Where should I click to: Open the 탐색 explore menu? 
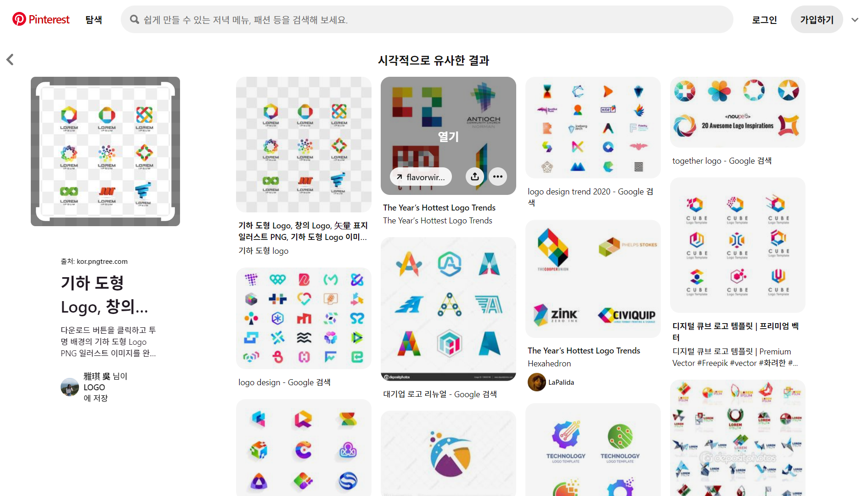[94, 20]
